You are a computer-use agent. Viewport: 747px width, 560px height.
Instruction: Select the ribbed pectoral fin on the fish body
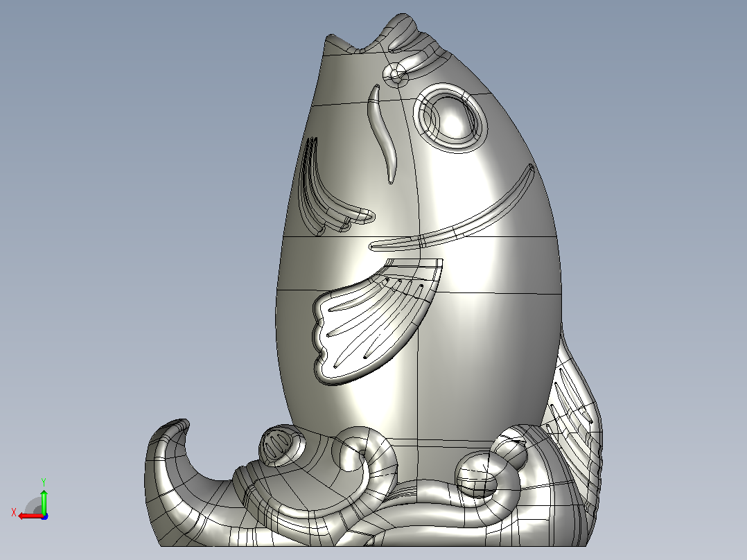pyautogui.click(x=376, y=322)
